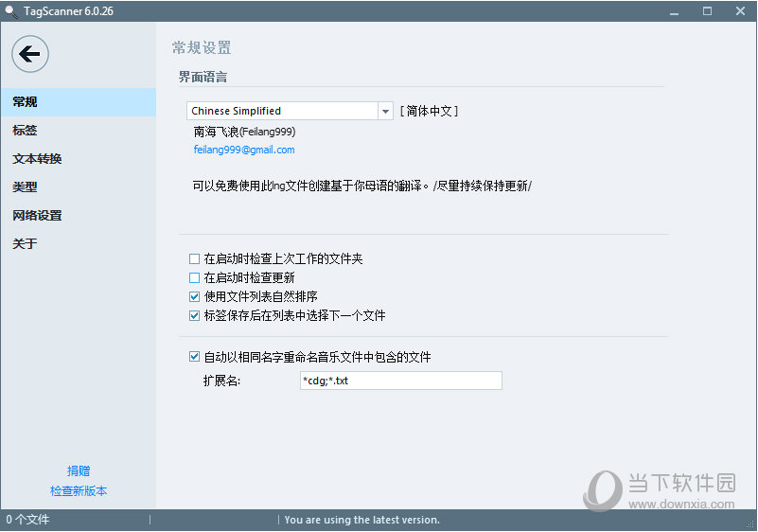Screen dimensions: 758x532
Task: Open the feilang999@gmail.com email link
Action: (244, 150)
